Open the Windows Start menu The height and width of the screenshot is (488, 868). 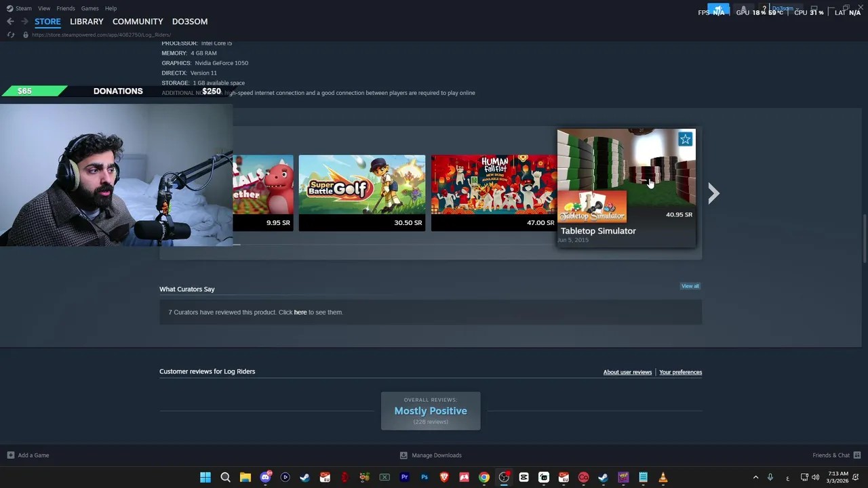click(205, 478)
